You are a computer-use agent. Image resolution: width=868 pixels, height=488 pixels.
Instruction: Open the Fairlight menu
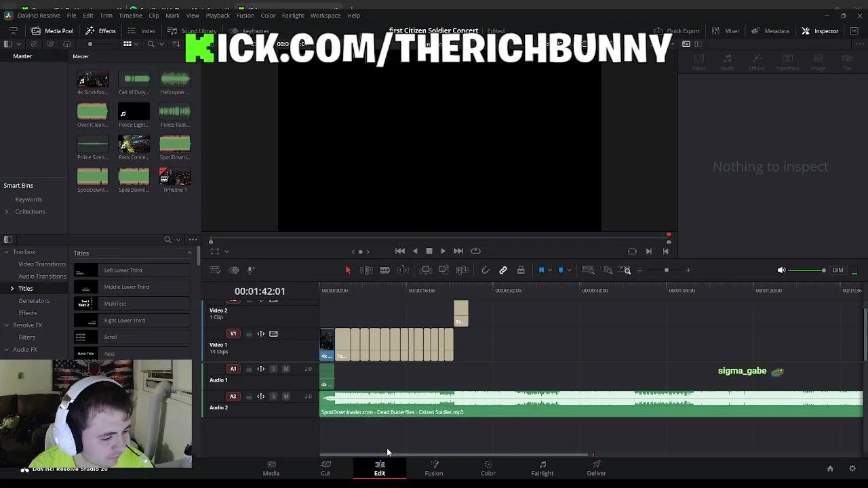293,16
